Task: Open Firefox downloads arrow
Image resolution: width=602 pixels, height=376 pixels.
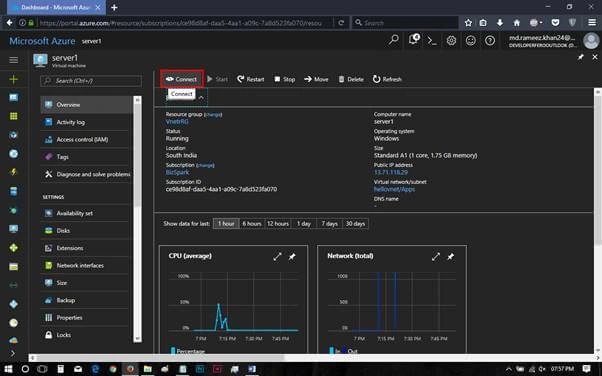Action: (x=499, y=23)
